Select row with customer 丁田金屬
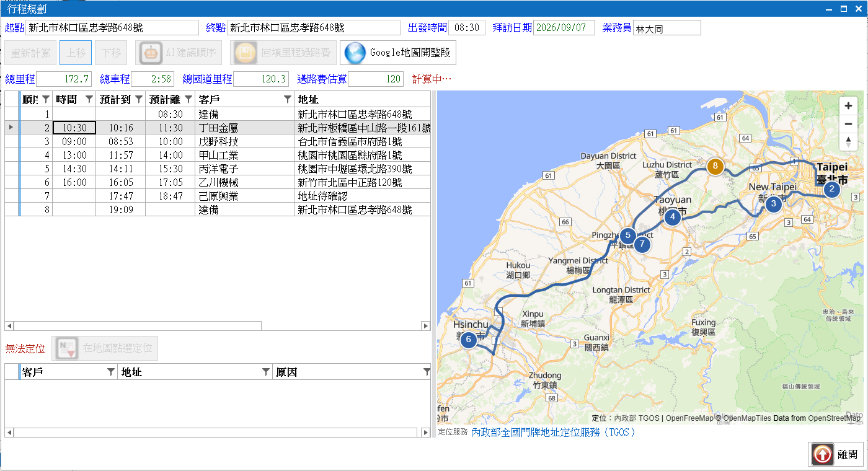The width and height of the screenshot is (868, 471). pos(218,128)
